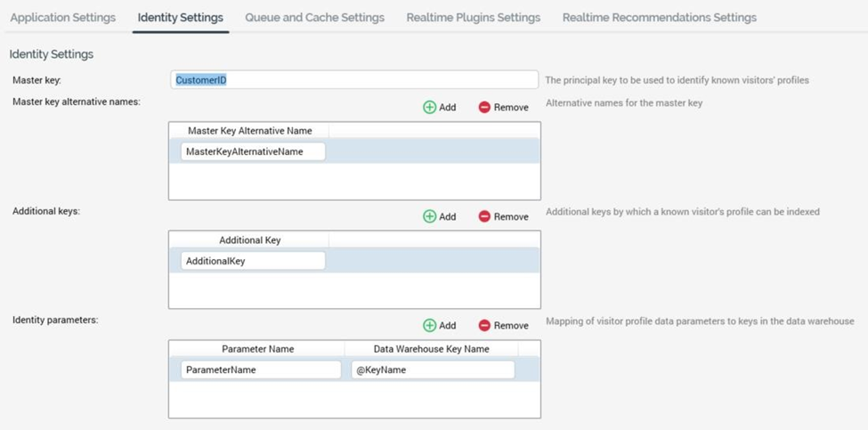Click the ParameterName input cell
Image resolution: width=868 pixels, height=430 pixels.
[x=261, y=370]
